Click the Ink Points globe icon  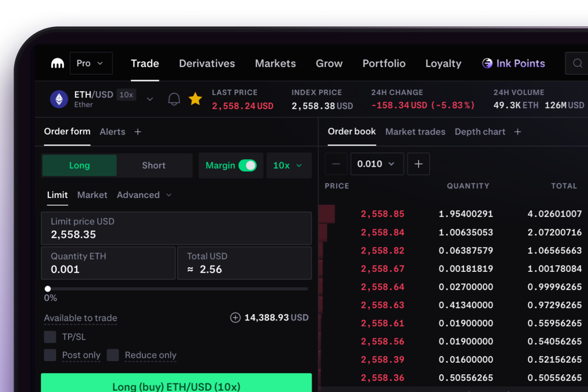(x=487, y=63)
